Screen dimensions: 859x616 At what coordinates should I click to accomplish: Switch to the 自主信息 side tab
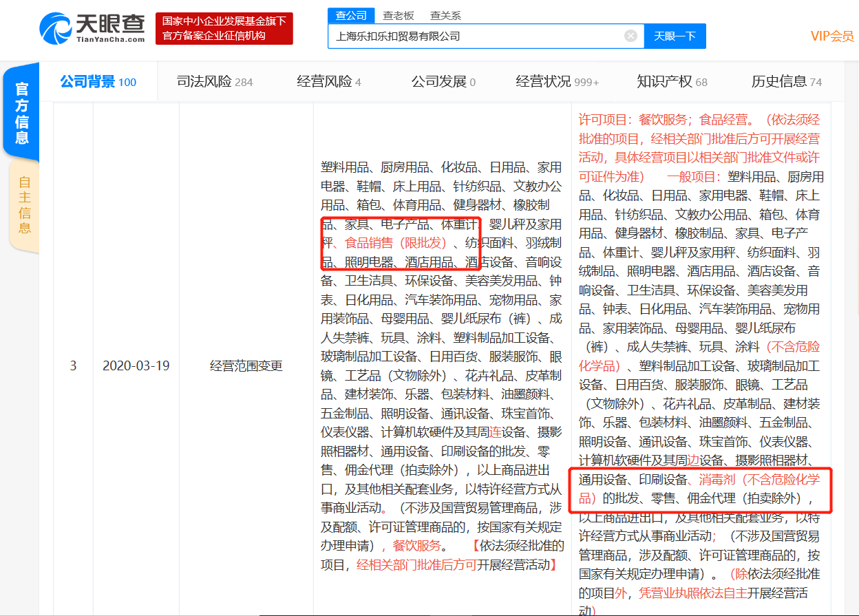pyautogui.click(x=25, y=205)
